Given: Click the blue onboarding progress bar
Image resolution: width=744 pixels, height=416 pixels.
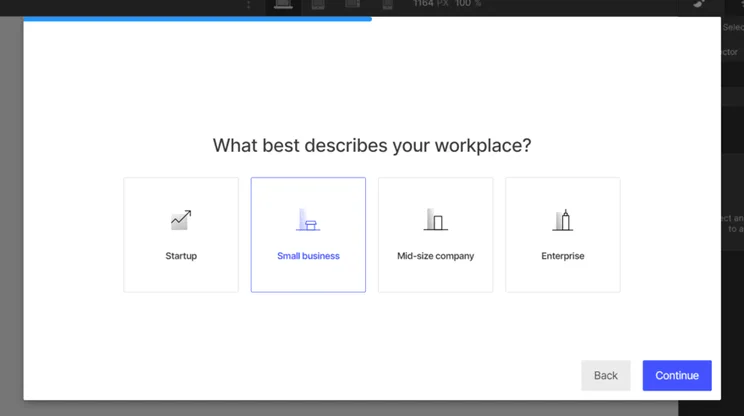Looking at the screenshot, I should coord(197,19).
